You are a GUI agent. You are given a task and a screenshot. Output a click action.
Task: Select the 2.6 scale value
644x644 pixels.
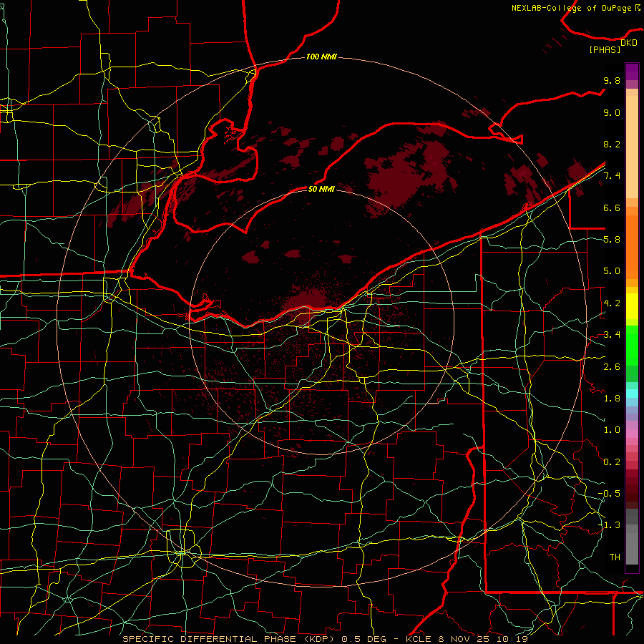(x=612, y=367)
